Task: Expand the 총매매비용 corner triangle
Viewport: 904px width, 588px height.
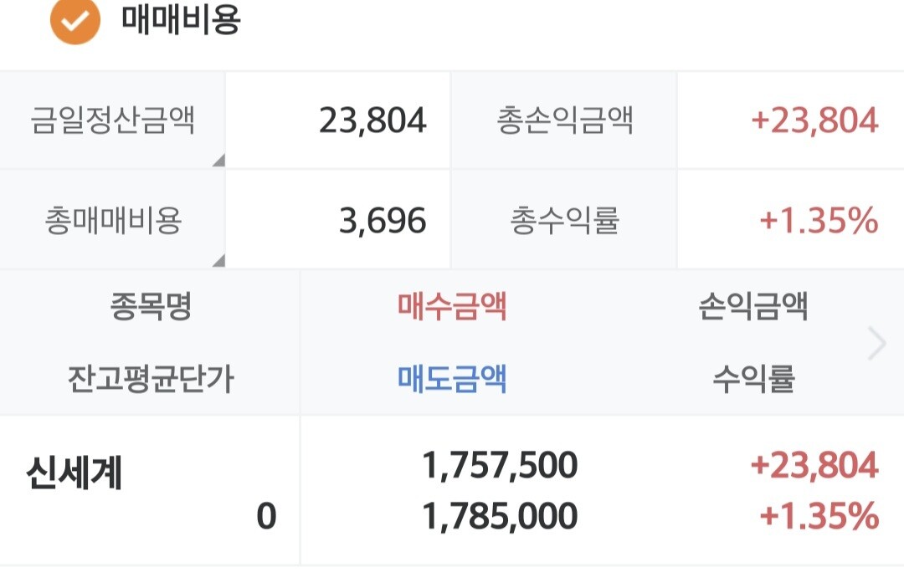Action: [218, 260]
